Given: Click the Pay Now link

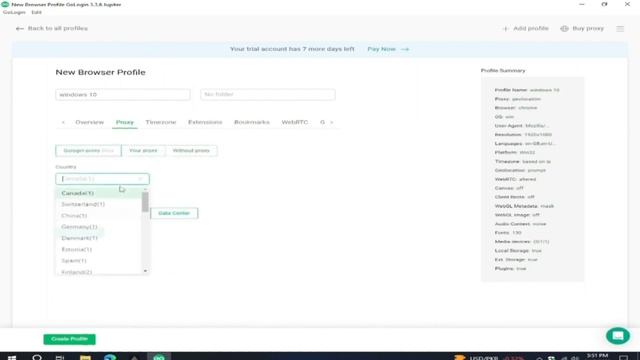Looking at the screenshot, I should point(388,49).
